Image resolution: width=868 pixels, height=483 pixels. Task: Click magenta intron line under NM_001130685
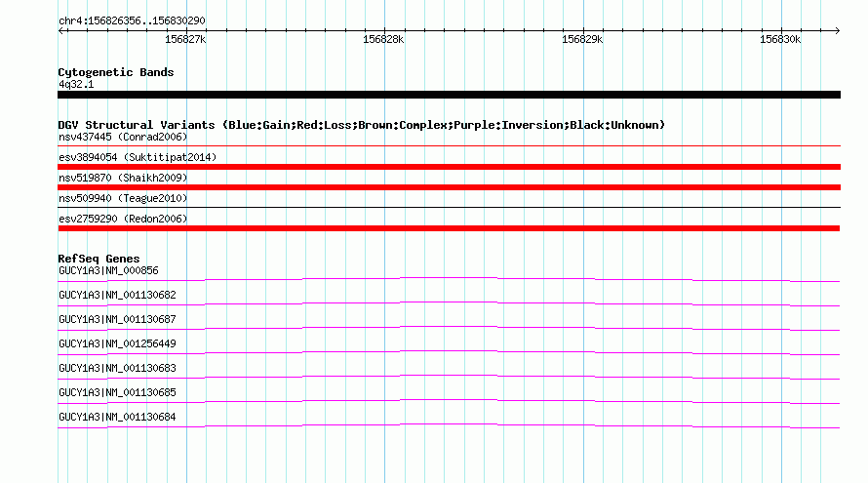(449, 401)
